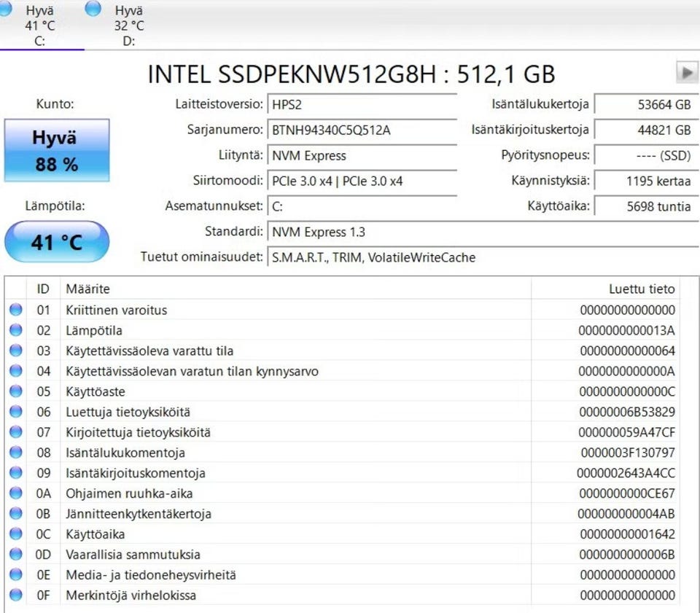Click the Asematunnukset field showing C:
This screenshot has height=613, width=700.
click(x=362, y=206)
